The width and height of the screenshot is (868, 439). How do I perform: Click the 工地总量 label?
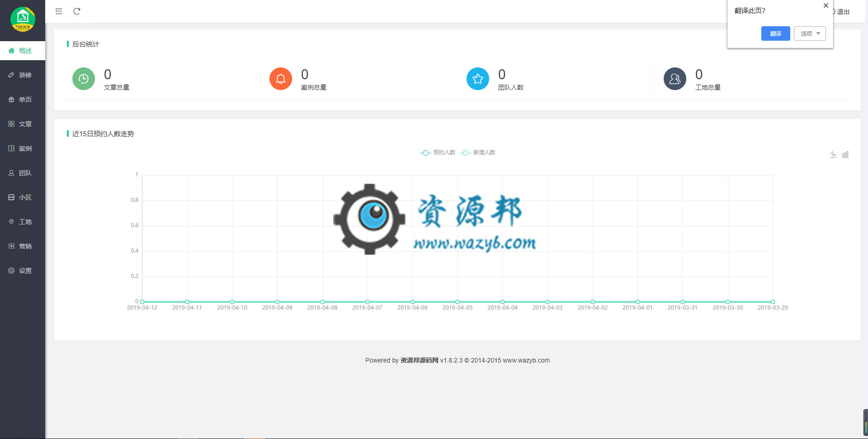click(x=708, y=87)
